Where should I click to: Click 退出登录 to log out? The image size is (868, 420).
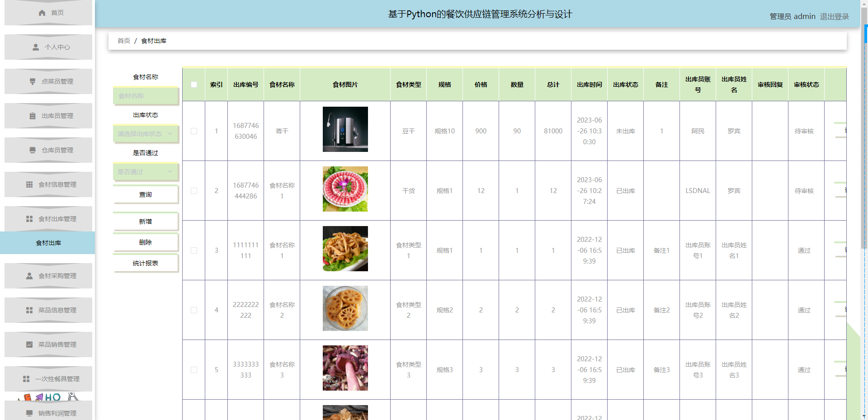pos(834,16)
